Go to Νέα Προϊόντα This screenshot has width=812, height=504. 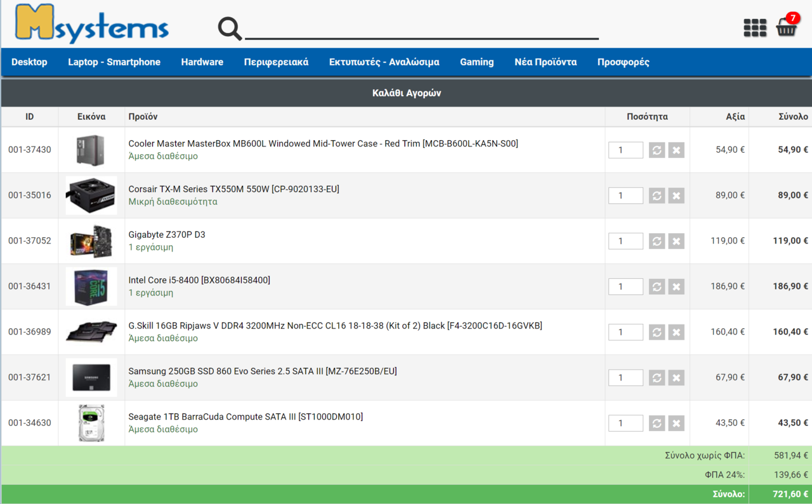[x=546, y=62]
